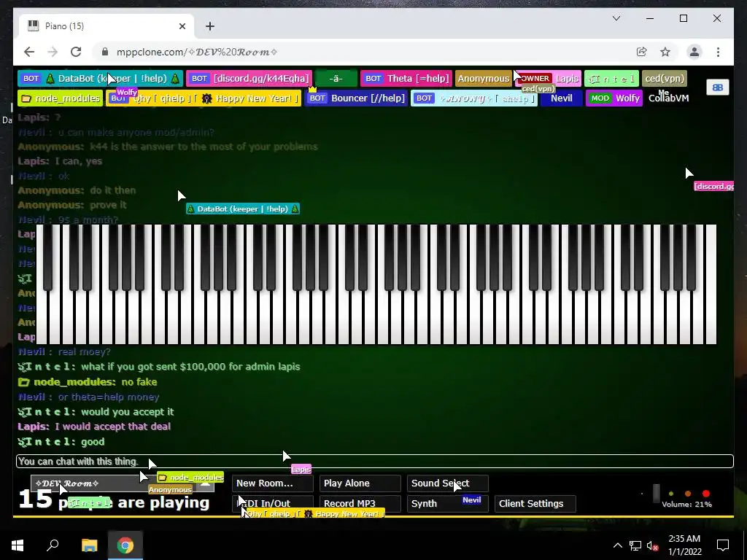Screen dimensions: 747x560
Task: Click the browser Back arrow
Action: click(29, 52)
